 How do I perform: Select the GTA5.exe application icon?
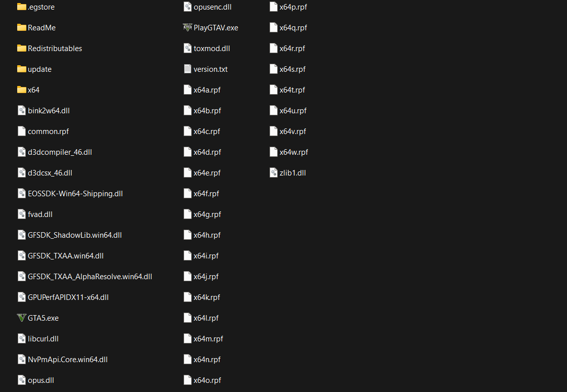coord(22,318)
